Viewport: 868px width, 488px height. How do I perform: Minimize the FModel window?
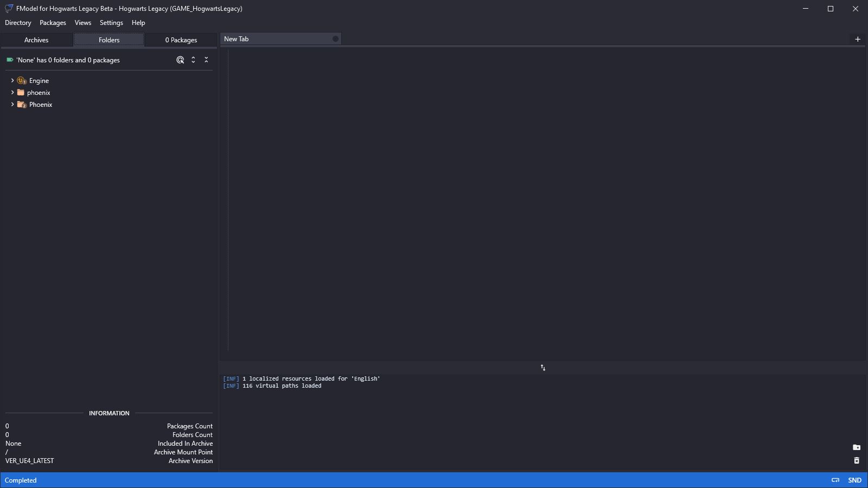806,9
